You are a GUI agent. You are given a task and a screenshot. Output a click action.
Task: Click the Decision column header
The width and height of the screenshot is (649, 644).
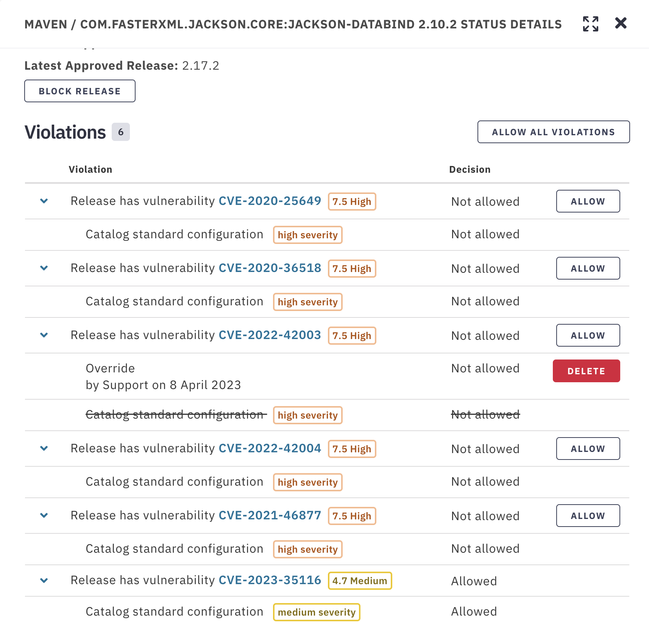tap(470, 169)
